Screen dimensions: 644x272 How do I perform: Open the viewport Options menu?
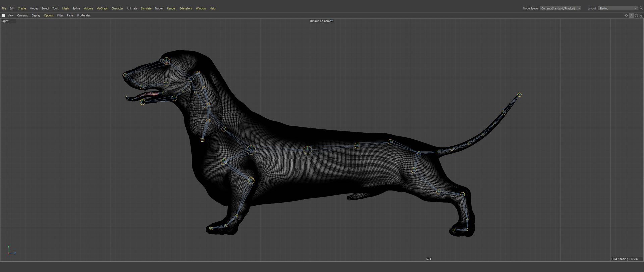pyautogui.click(x=49, y=15)
